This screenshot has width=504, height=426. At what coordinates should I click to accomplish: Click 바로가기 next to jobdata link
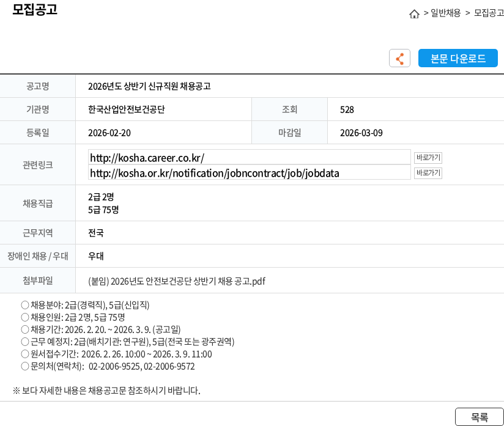(428, 173)
